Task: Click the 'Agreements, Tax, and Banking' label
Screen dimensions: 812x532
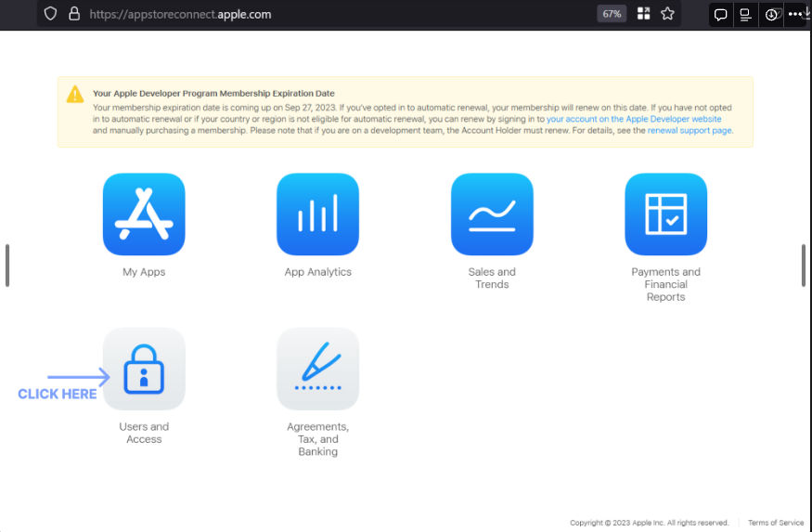Action: [318, 439]
